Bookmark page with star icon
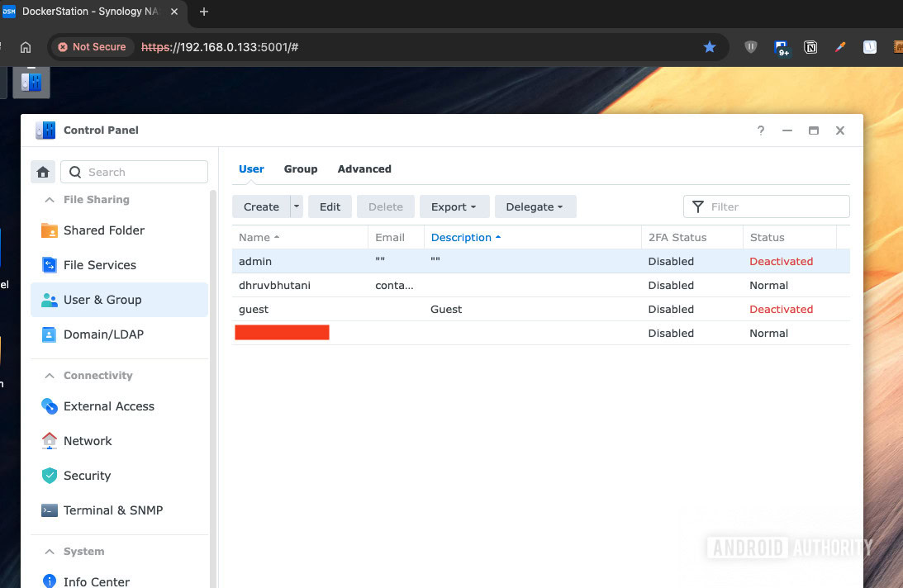This screenshot has width=903, height=588. click(x=709, y=47)
